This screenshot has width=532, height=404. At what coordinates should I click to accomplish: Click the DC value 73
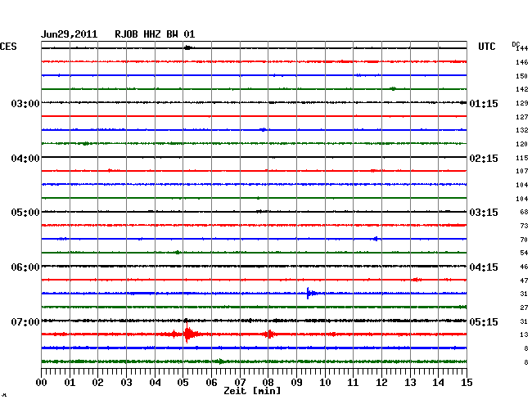tap(524, 226)
